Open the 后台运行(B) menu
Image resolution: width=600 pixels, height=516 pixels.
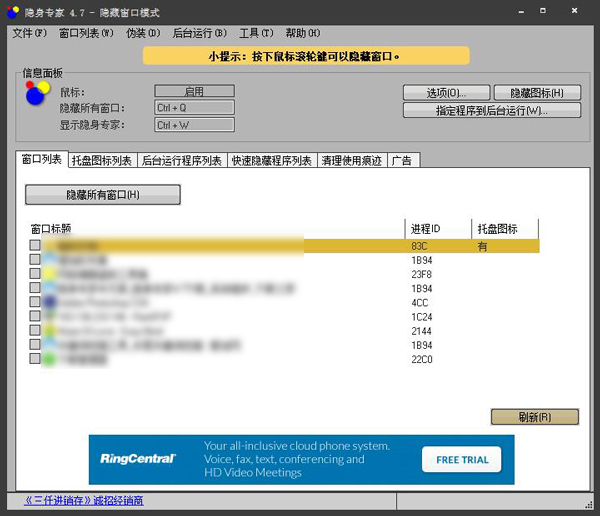point(199,33)
